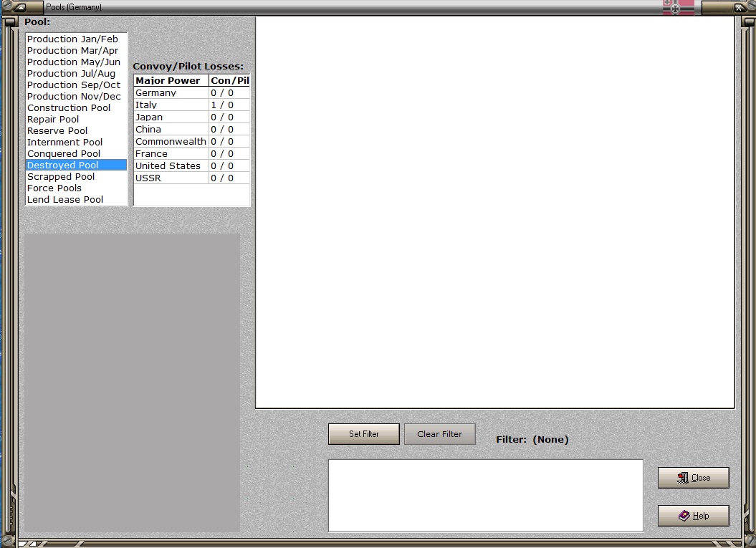Open Help for the Pools window
Screen dimensions: 756x548
pos(694,516)
